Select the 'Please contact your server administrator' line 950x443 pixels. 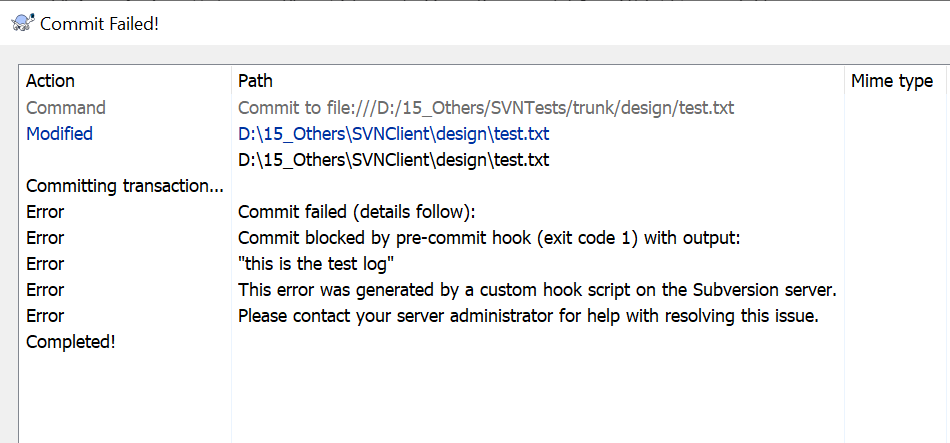click(x=528, y=316)
